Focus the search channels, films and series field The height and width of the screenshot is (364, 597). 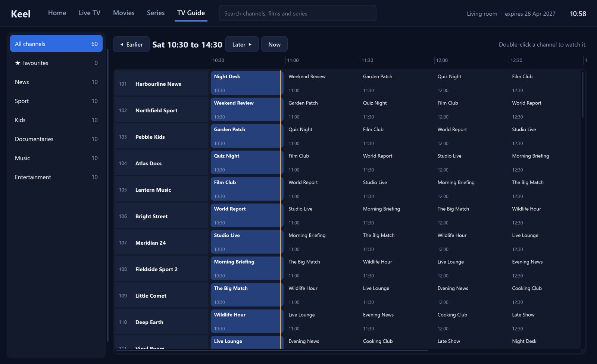297,13
